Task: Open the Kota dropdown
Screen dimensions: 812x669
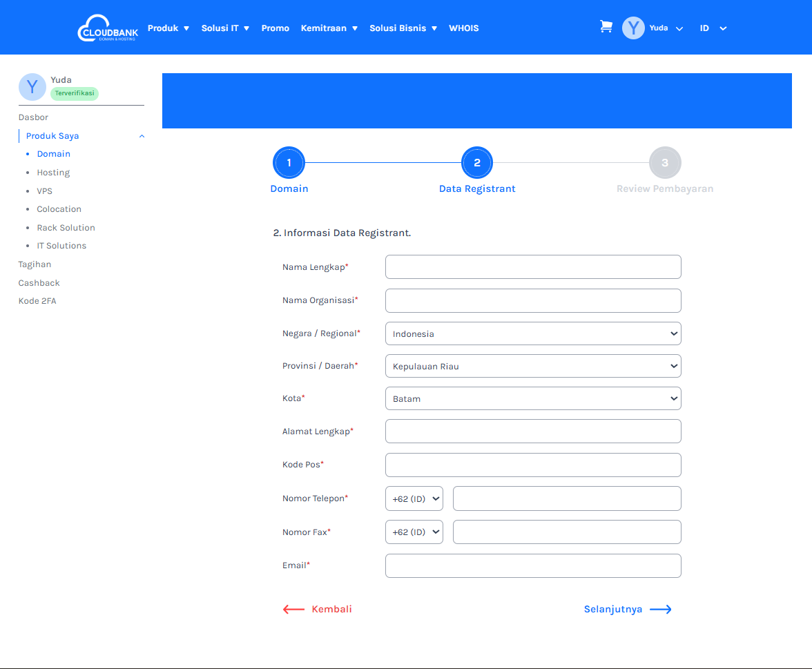Action: 532,398
